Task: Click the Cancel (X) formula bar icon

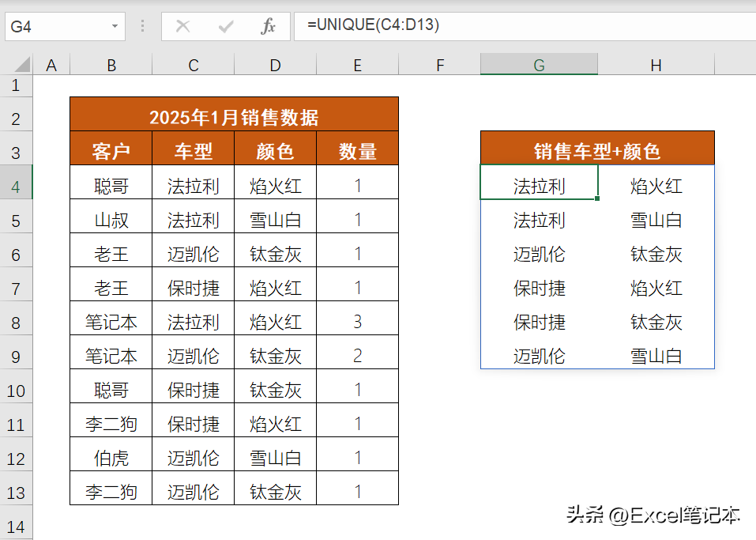Action: [x=182, y=26]
